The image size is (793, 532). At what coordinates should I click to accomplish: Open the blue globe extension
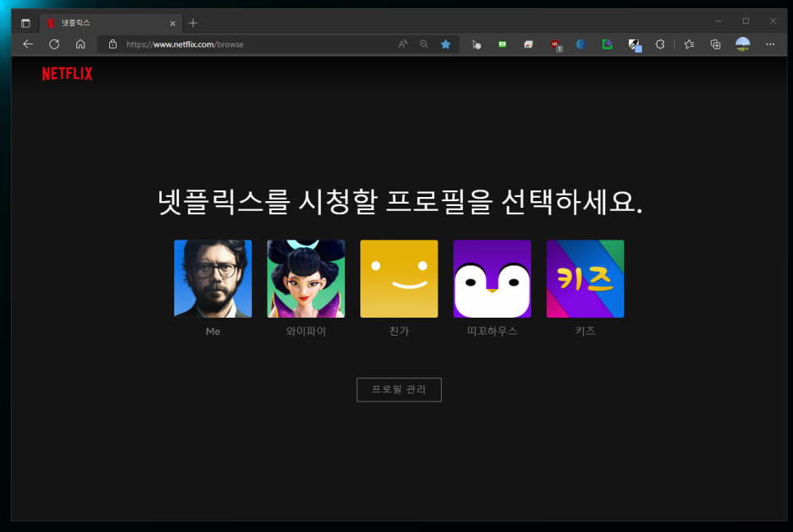(x=580, y=44)
